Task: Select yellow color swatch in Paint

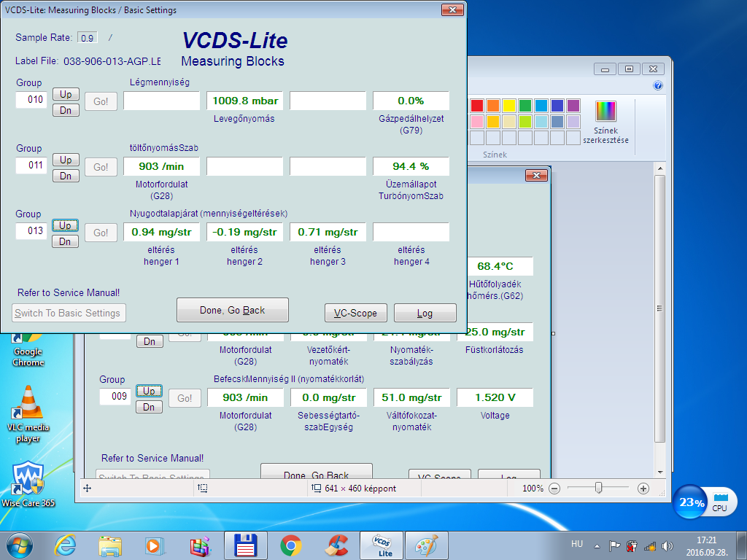Action: click(509, 106)
